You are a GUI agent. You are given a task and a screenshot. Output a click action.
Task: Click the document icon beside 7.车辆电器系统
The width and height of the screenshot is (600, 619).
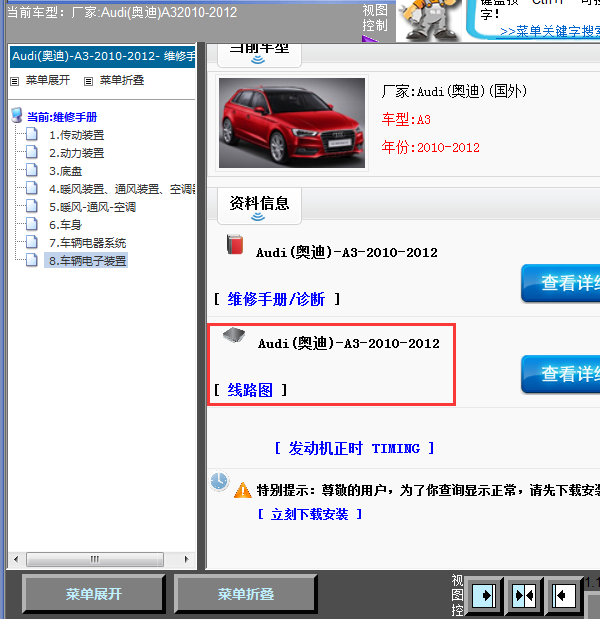point(32,242)
